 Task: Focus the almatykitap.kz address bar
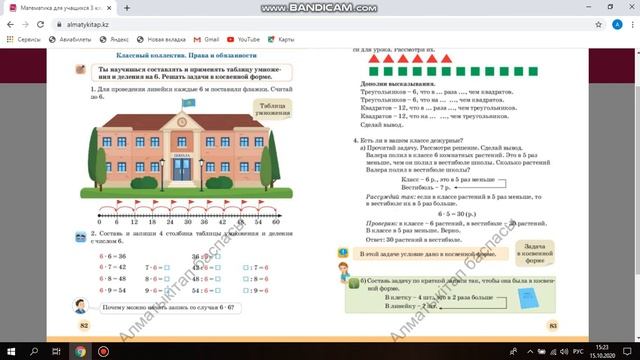click(327, 24)
